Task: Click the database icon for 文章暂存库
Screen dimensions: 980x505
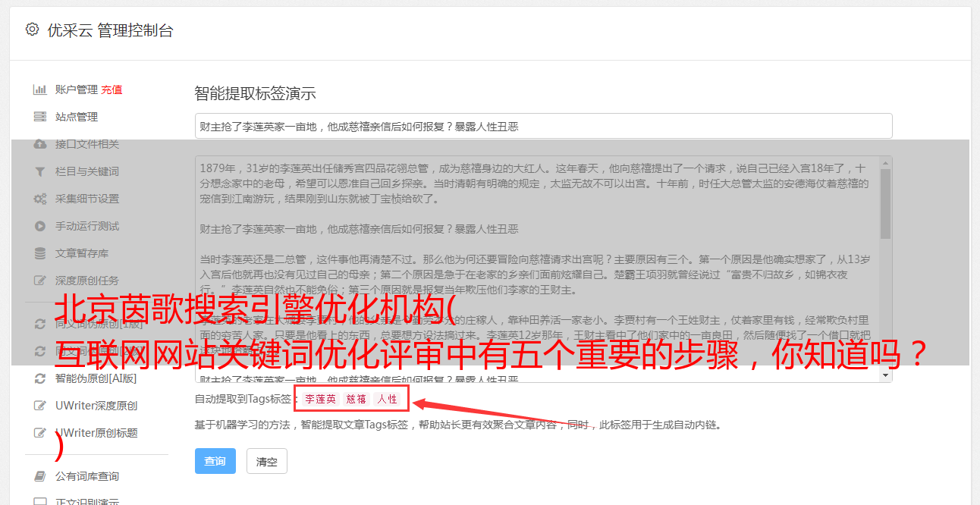Action: point(40,253)
